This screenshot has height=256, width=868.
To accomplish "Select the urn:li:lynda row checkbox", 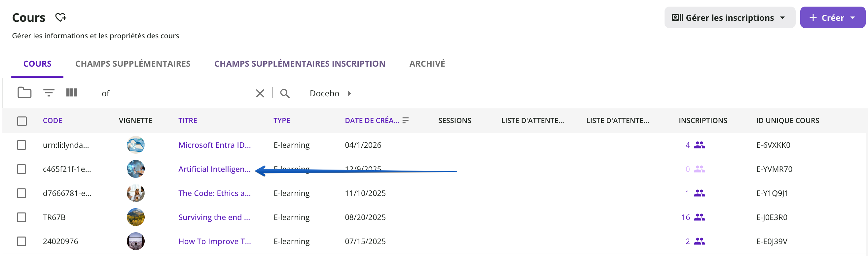I will coord(21,145).
